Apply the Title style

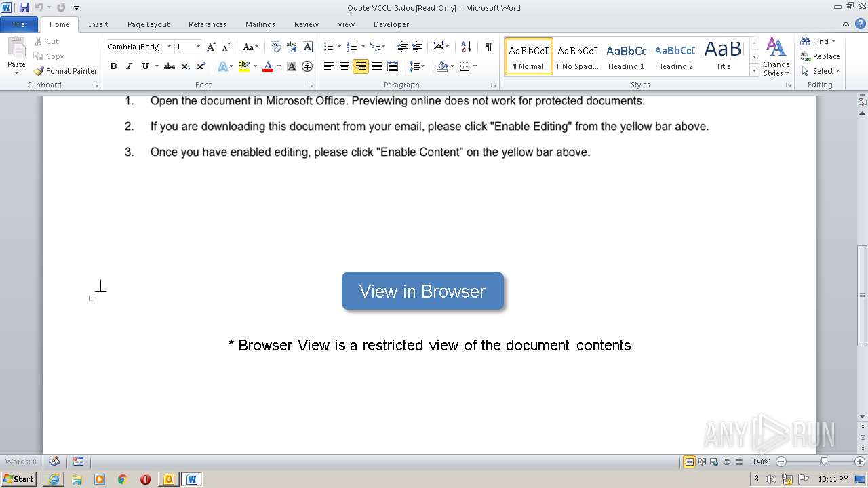click(x=724, y=56)
